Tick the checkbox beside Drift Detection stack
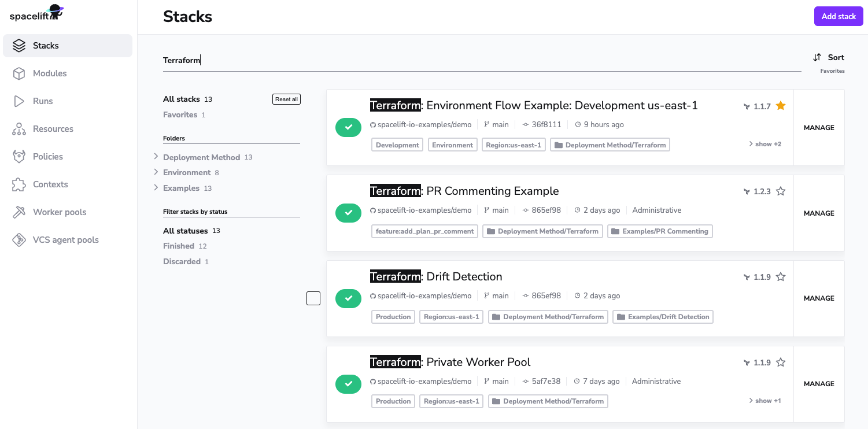 (x=313, y=298)
